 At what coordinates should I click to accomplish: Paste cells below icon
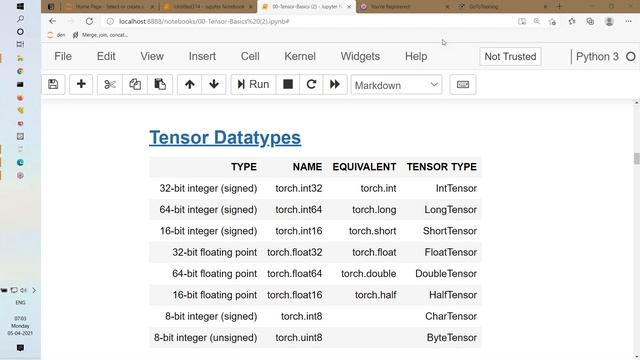[160, 84]
